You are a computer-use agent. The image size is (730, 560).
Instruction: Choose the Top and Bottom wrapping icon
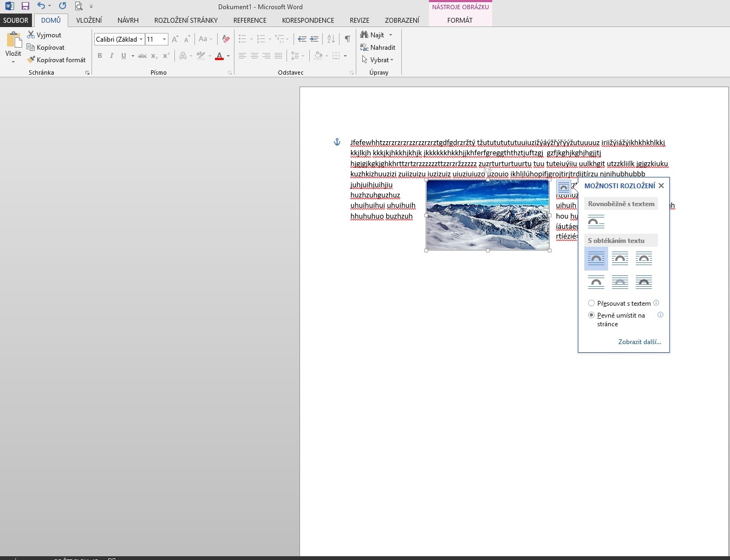point(596,282)
